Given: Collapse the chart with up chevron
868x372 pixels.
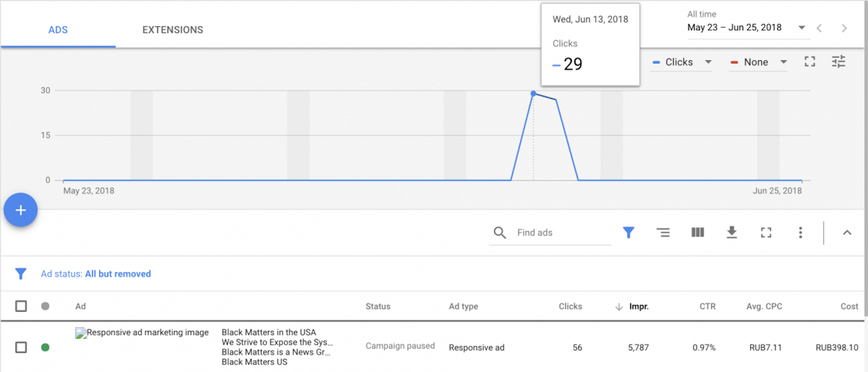Looking at the screenshot, I should 847,232.
